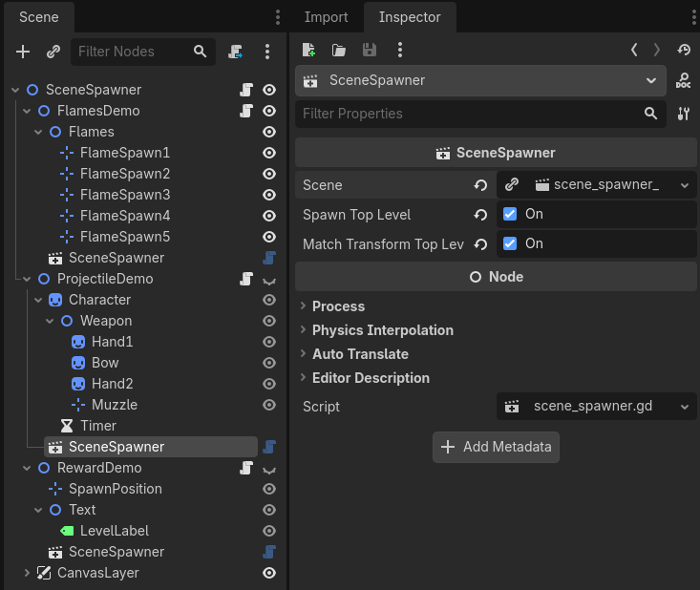Click the Add Child Node plus icon
This screenshot has width=700, height=590.
23,52
